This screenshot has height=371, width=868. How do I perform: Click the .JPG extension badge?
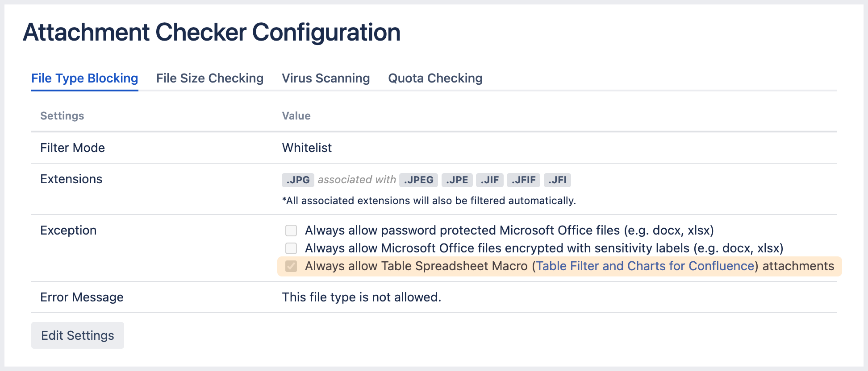[x=298, y=180]
